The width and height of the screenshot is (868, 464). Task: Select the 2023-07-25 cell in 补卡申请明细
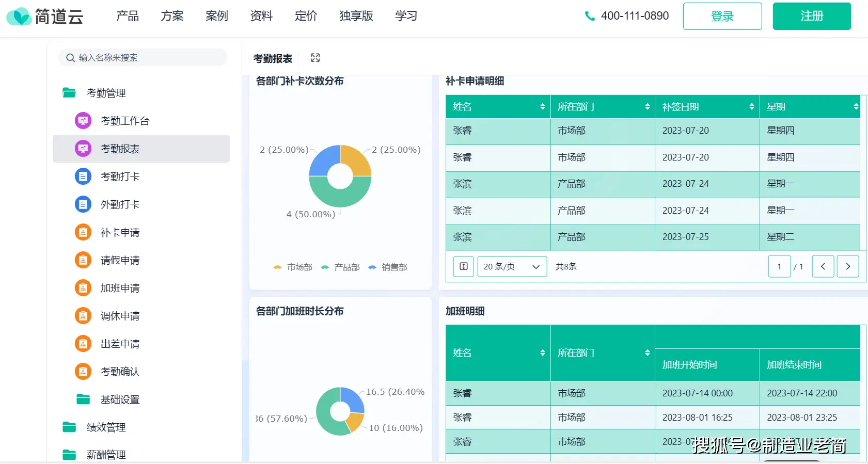point(707,237)
